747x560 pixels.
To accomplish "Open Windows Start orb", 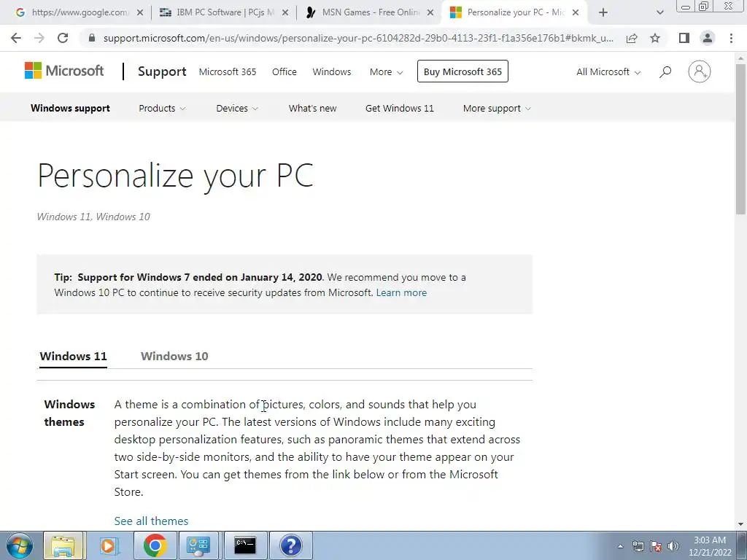I will (x=20, y=545).
